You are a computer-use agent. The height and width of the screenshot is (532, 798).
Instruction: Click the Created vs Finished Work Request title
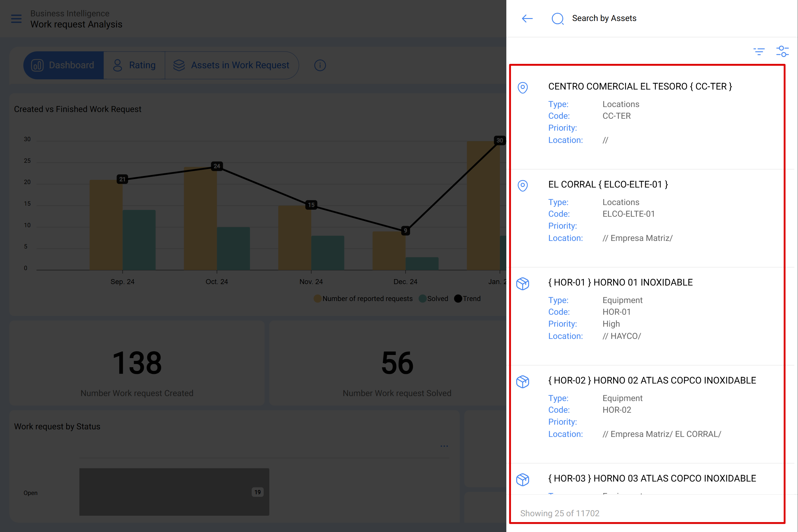(78, 109)
